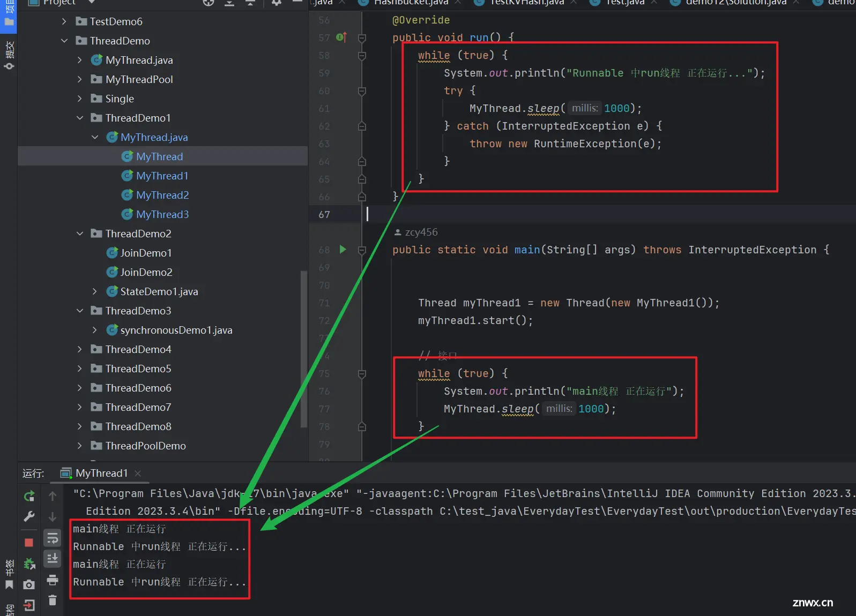Click the Project tree scrollbar
Viewport: 856px width, 616px height.
[x=304, y=349]
